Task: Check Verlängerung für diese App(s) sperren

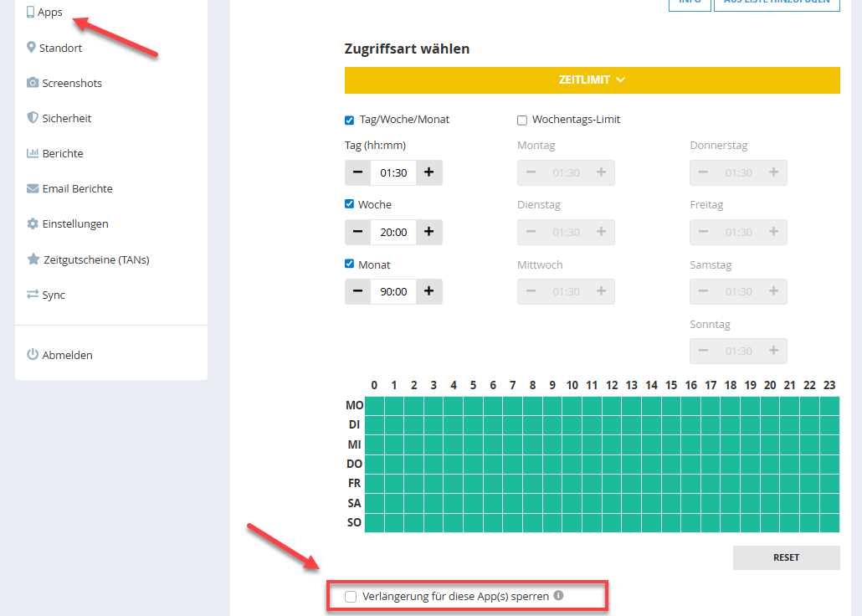Action: 351,597
